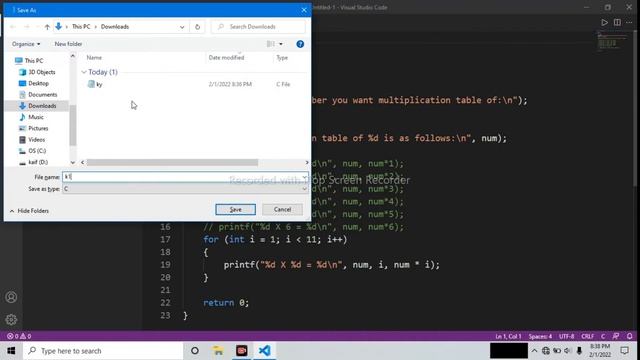Screen dimensions: 640x360
Task: Click UTF-8 encoding in status bar
Action: point(567,336)
